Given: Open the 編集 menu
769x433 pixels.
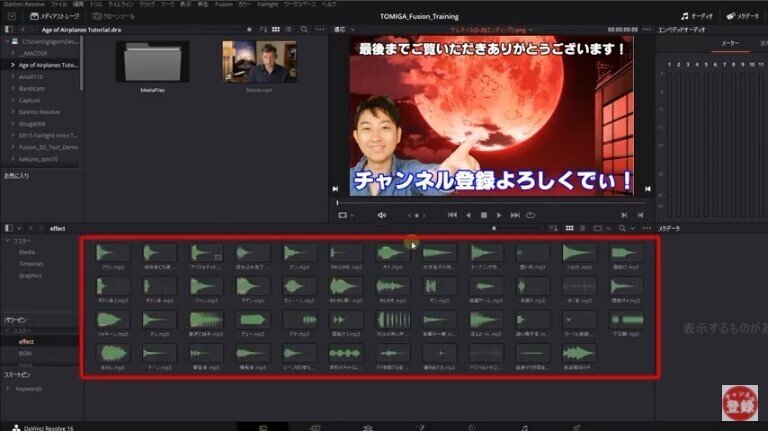Looking at the screenshot, I should point(78,4).
